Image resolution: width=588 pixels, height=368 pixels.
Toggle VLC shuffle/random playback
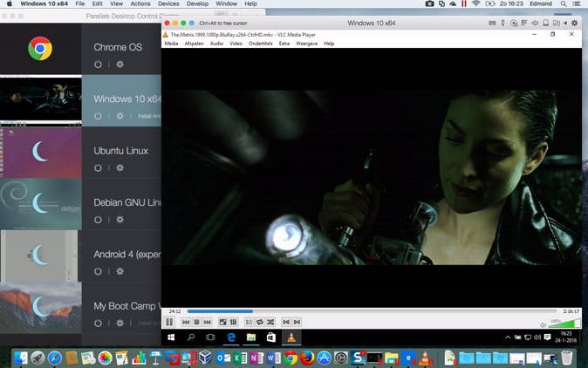270,322
